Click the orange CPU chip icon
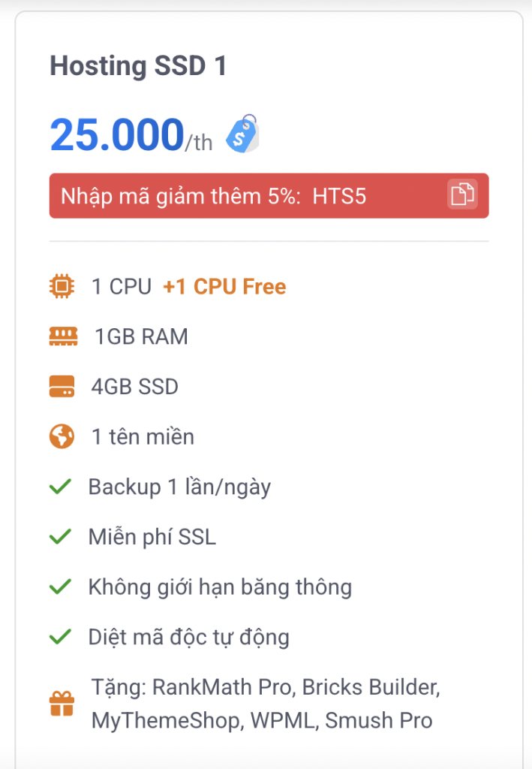 (x=62, y=286)
